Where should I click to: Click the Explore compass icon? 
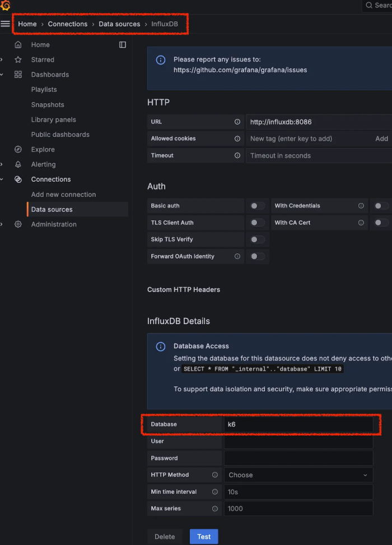[x=18, y=150]
